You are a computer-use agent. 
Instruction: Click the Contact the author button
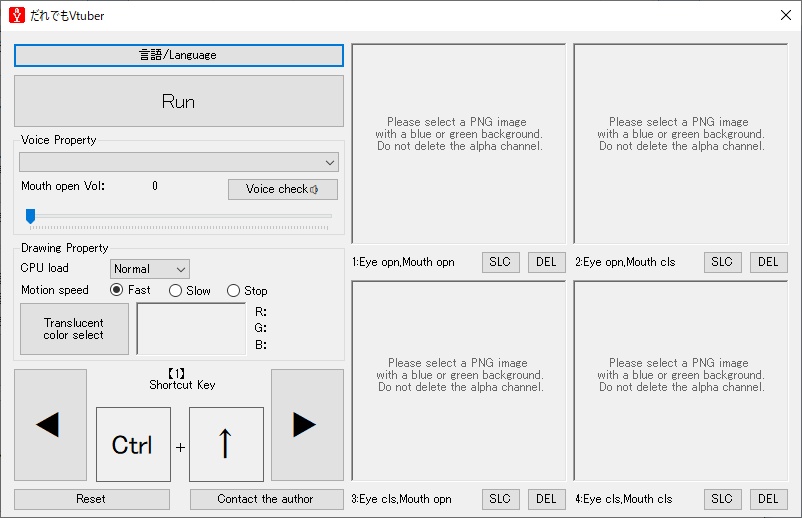266,499
